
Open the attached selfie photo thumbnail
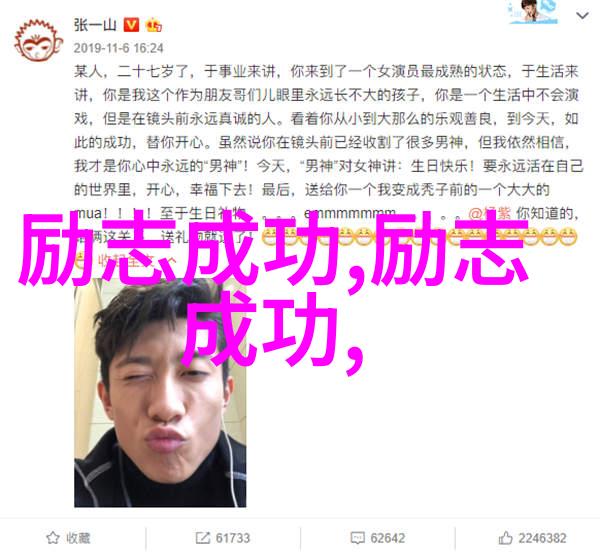click(x=160, y=392)
